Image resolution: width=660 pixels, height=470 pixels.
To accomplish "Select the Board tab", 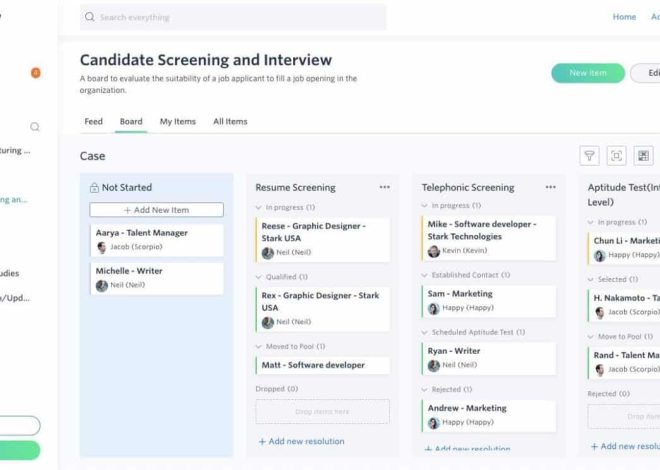I will pos(131,122).
